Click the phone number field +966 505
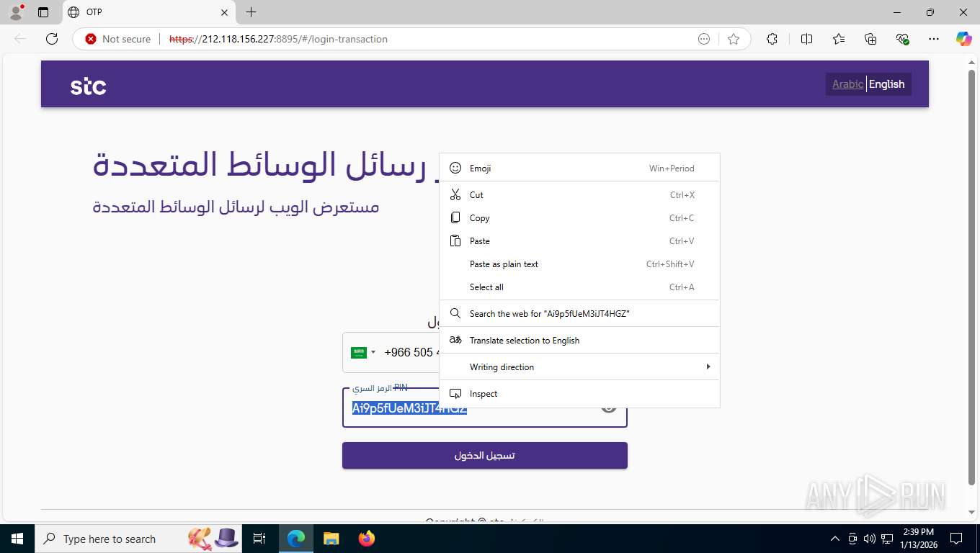The width and height of the screenshot is (980, 553). 411,353
